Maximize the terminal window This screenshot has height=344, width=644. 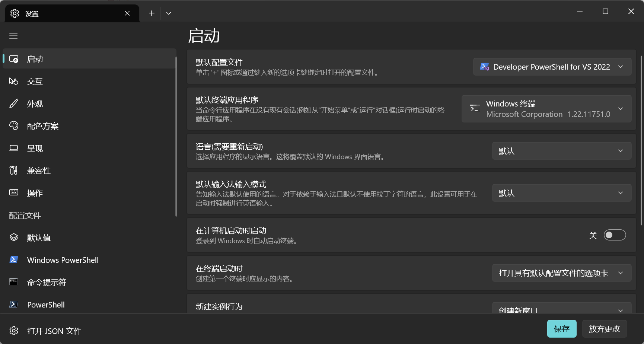click(x=605, y=11)
